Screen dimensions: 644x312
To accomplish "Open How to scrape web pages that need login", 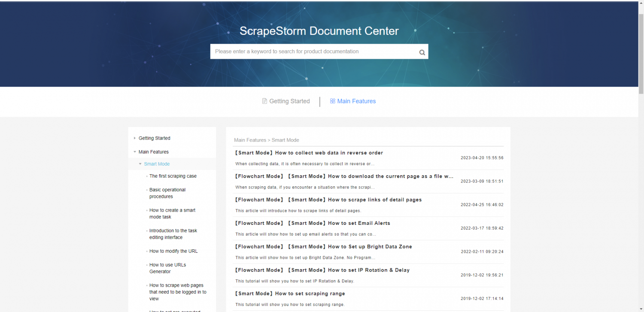I will (x=178, y=292).
